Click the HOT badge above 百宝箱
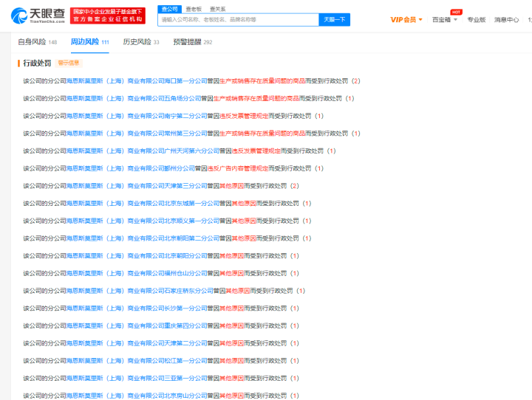Viewport: 532px width, 400px height. point(456,12)
